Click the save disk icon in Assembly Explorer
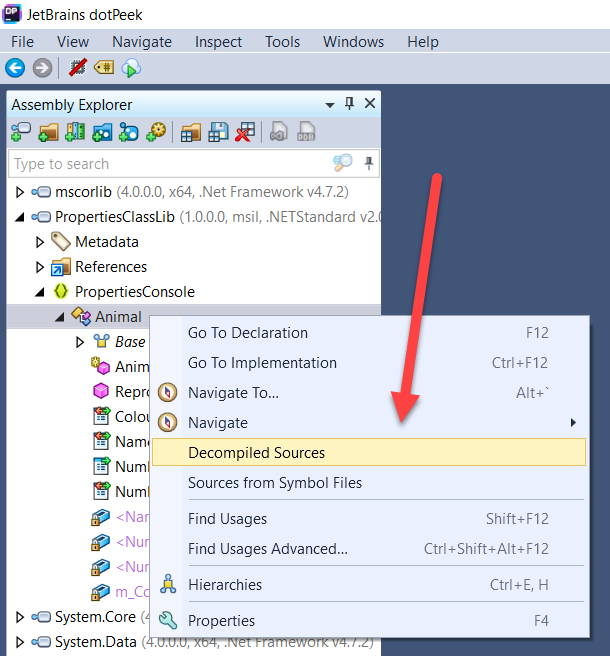 pyautogui.click(x=218, y=132)
